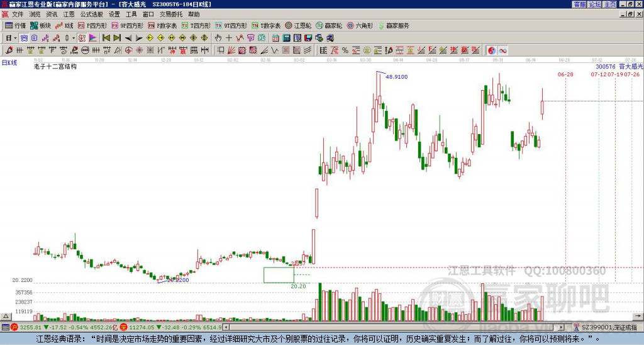Click the 沪 index 3255.81 status entry
644x345 pixels.
[65, 327]
